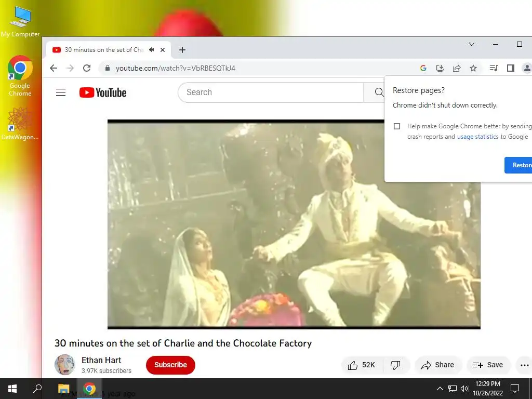Open YouTube hamburger guide menu
Screen dimensions: 532x399
click(61, 92)
